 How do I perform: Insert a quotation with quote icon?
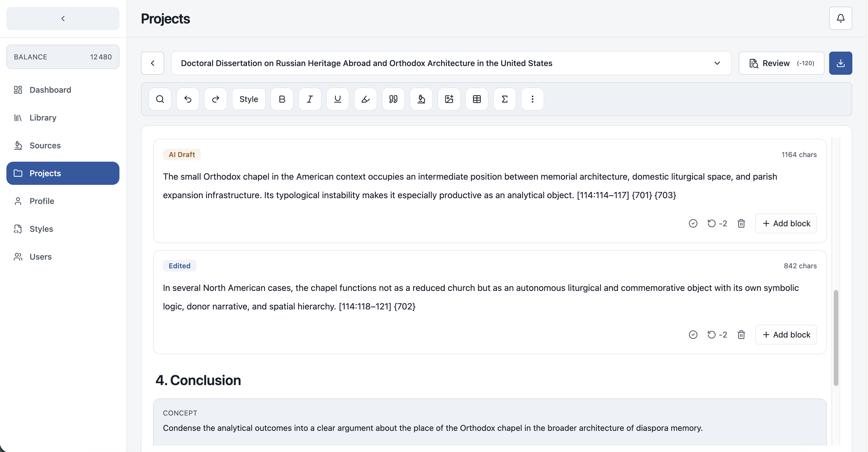tap(393, 99)
